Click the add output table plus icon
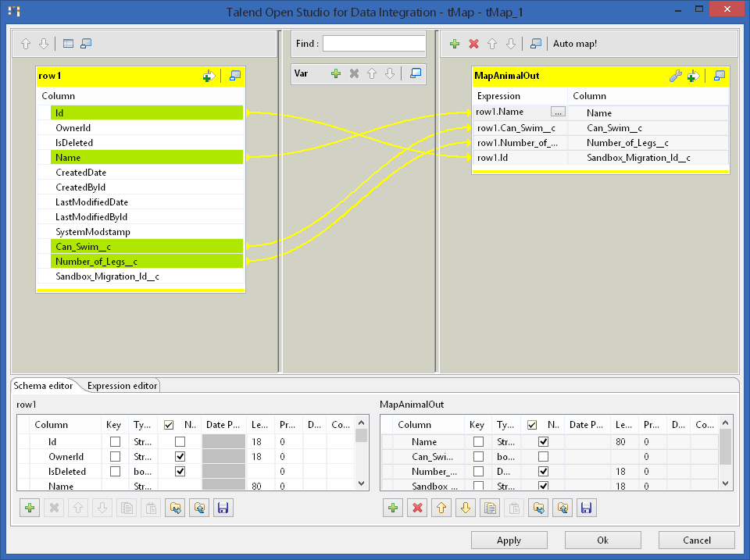This screenshot has width=750, height=560. coord(455,44)
